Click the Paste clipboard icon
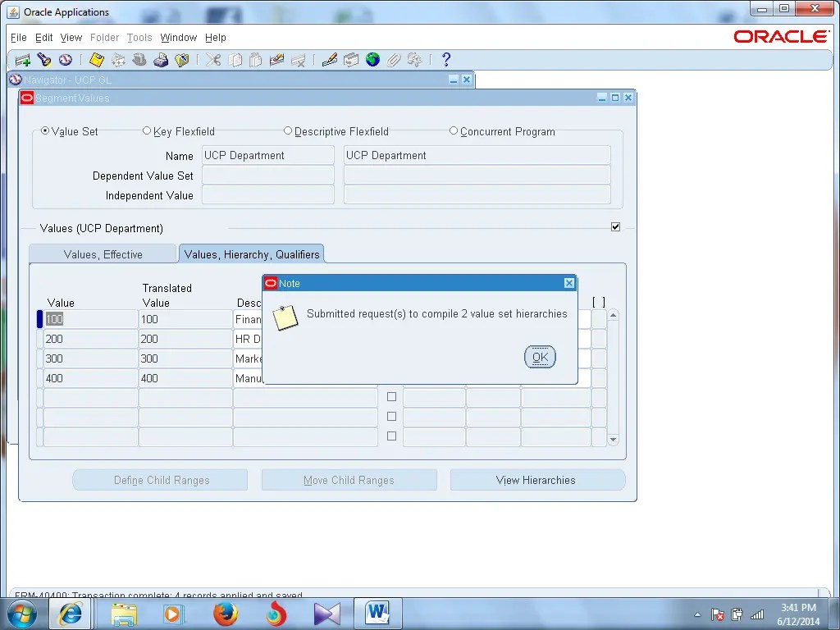This screenshot has width=840, height=630. 256,60
